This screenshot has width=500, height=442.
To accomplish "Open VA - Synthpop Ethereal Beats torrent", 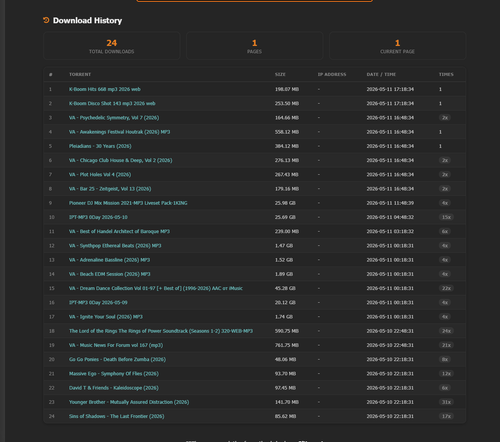I will tap(115, 246).
